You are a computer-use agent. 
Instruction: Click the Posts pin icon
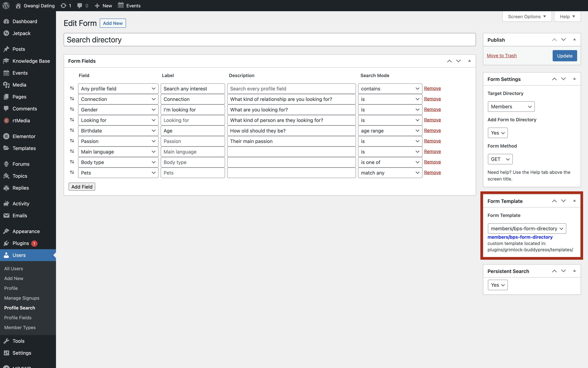coord(6,49)
